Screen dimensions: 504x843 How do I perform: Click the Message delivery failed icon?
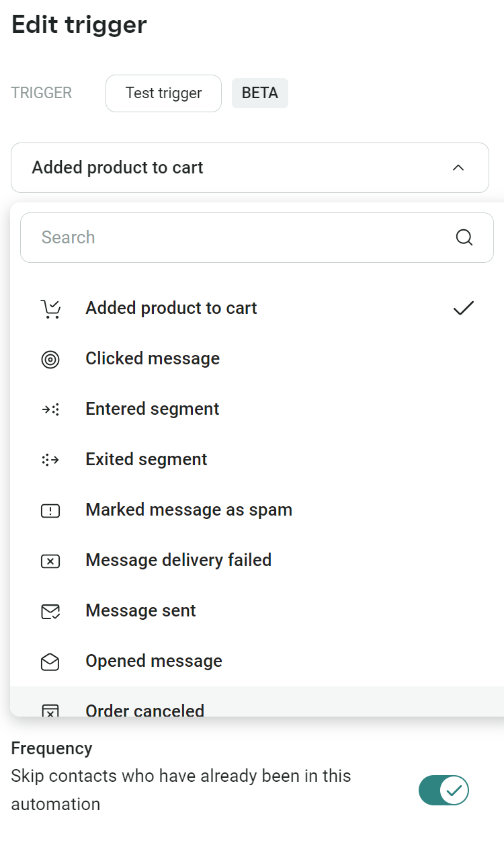[x=50, y=561]
